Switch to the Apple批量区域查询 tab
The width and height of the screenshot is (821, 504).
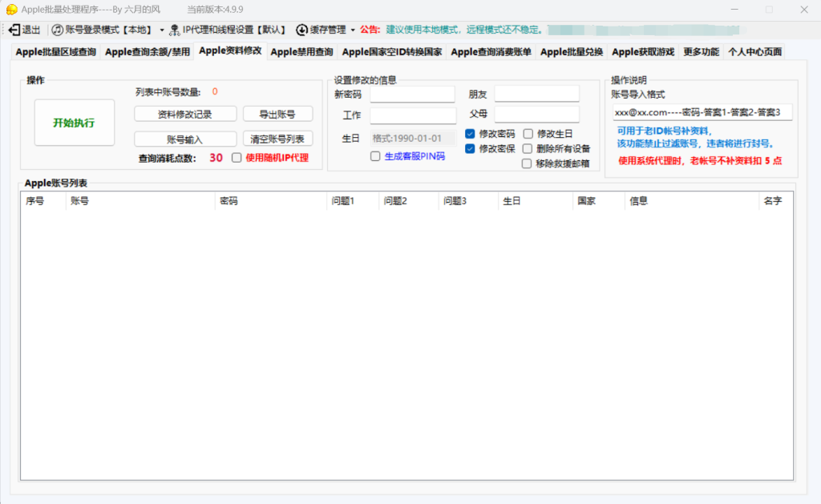pos(56,52)
